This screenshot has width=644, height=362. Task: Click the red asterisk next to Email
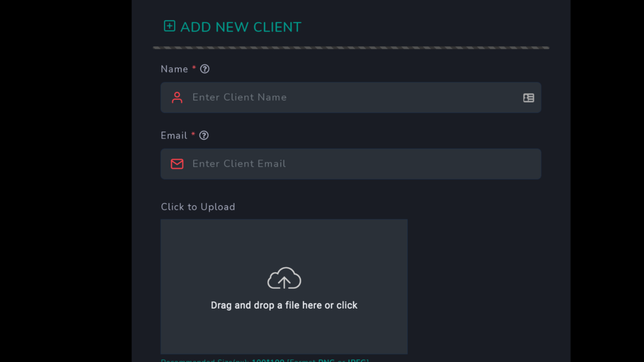193,135
